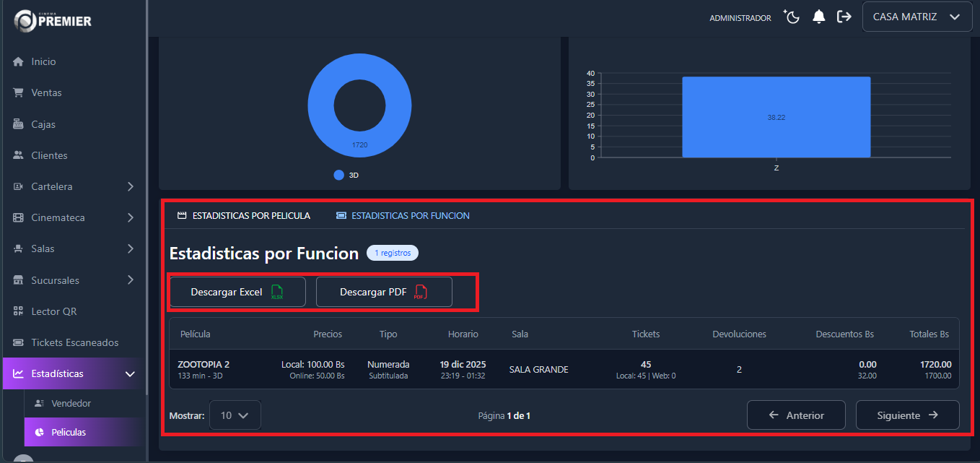Toggle dark mode moon icon
The width and height of the screenshot is (980, 463).
pos(792,17)
